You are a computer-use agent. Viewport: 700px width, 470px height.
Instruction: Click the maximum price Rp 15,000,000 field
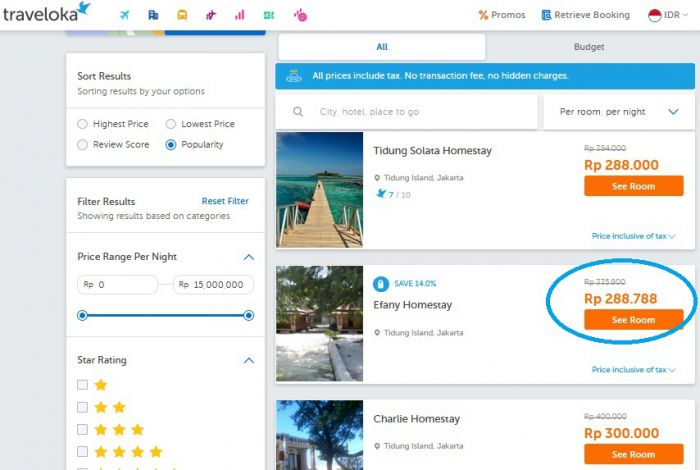point(213,285)
